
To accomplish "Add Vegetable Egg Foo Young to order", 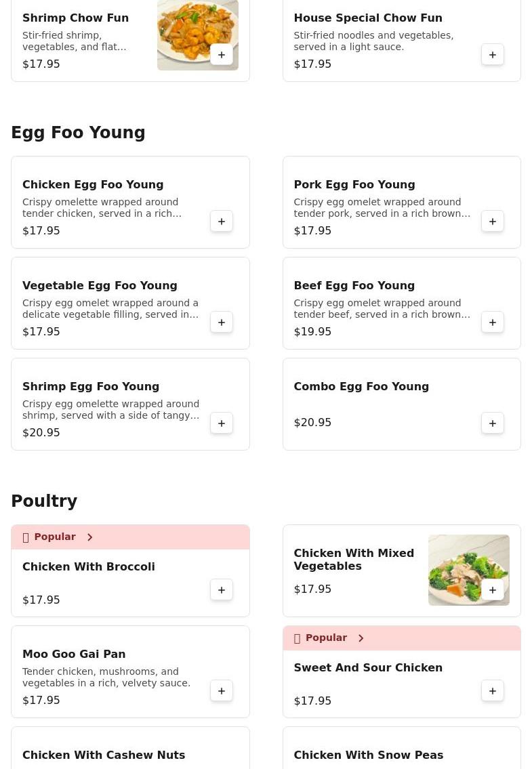I will tap(222, 323).
